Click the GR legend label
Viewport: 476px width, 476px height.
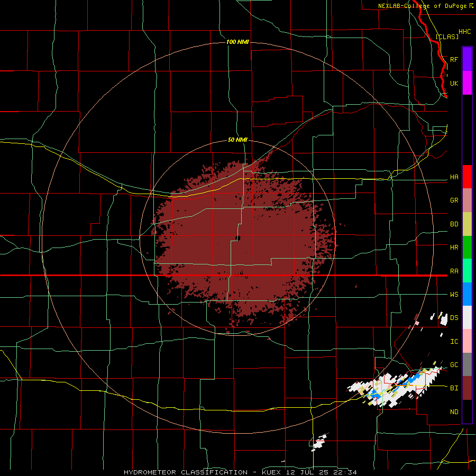click(x=454, y=200)
